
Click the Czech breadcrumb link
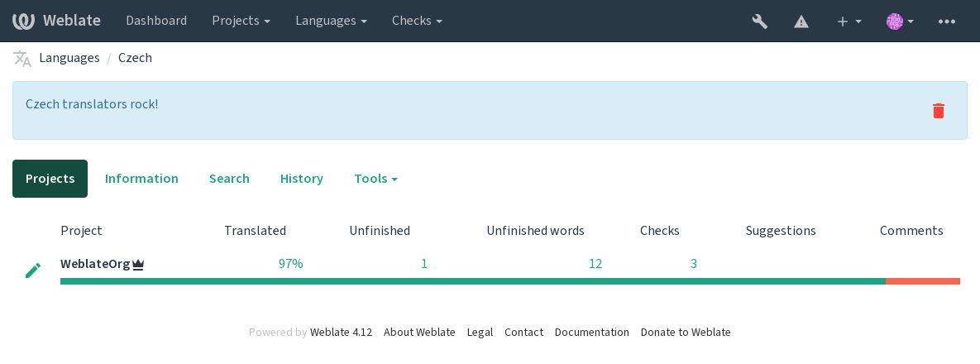[x=135, y=58]
